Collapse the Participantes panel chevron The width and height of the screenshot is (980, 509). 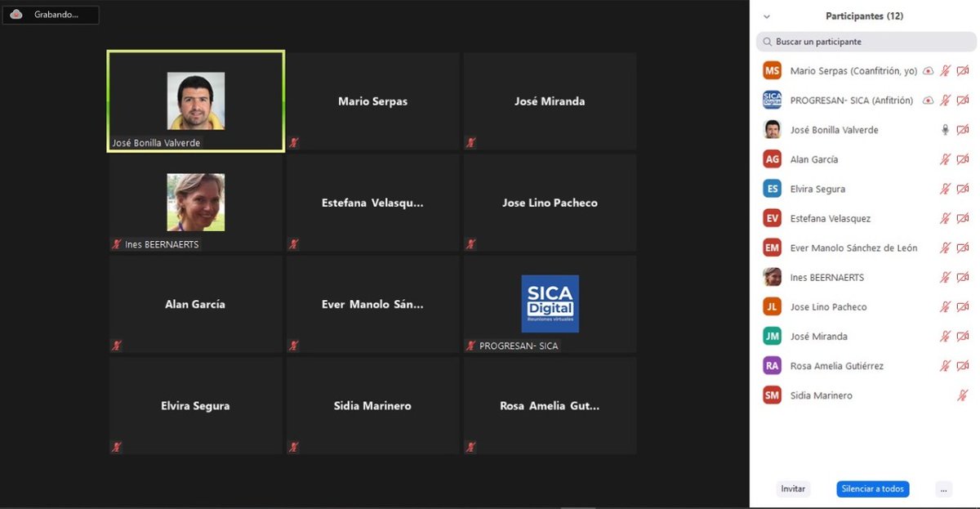766,16
